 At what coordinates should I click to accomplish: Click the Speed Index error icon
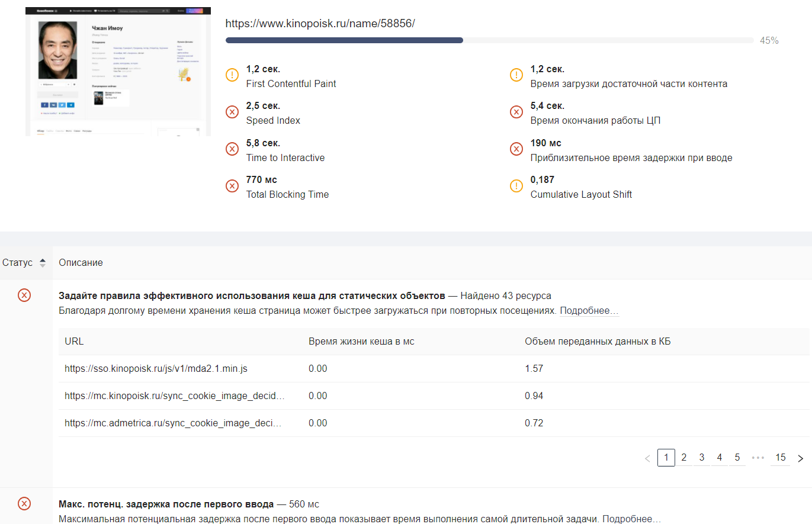click(x=232, y=112)
